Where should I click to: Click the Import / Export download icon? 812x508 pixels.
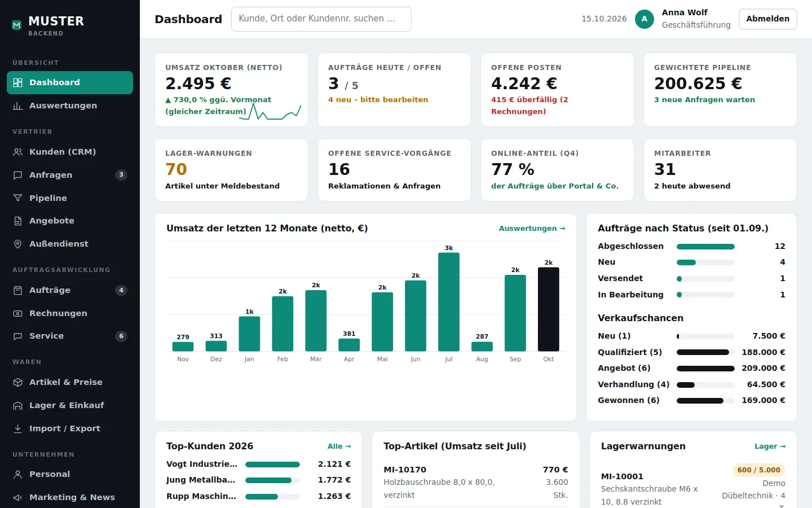pos(18,428)
